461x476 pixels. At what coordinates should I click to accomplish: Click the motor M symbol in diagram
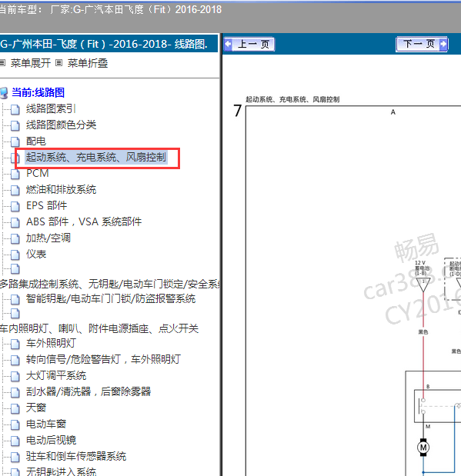click(423, 447)
